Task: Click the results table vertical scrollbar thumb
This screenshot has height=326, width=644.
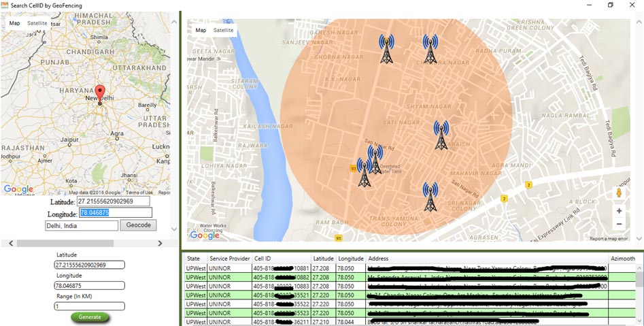Action: [x=639, y=279]
